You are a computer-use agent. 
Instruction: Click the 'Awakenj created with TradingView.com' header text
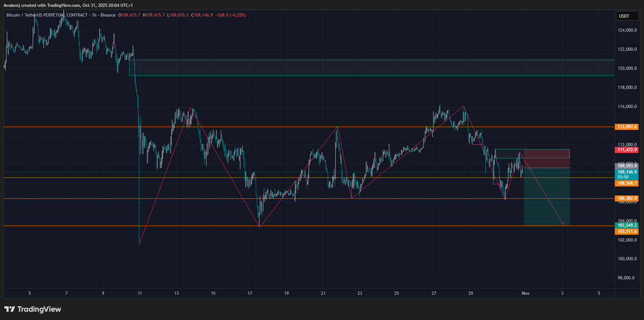point(42,5)
